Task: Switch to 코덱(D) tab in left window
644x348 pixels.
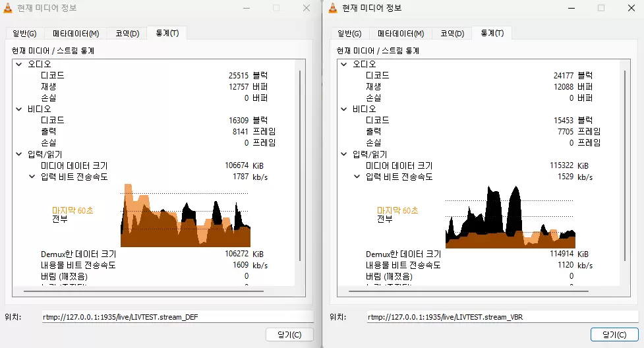Action: pos(127,34)
